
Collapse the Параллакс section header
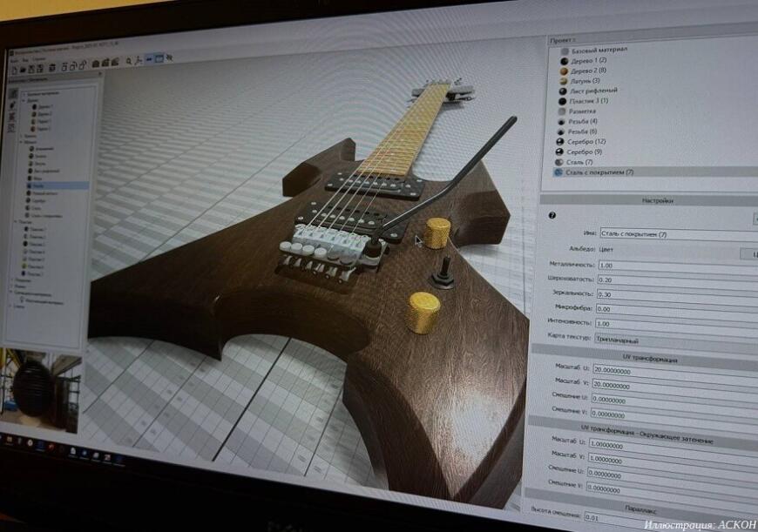click(641, 508)
